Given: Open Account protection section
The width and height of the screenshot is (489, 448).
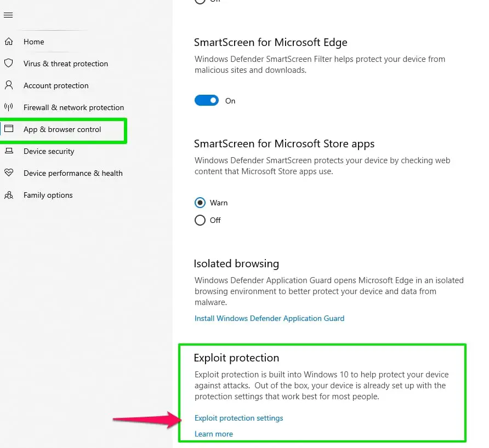Looking at the screenshot, I should [56, 85].
